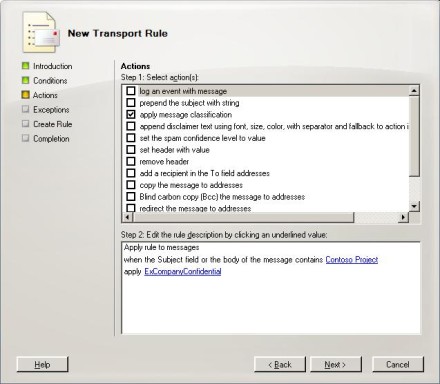Image resolution: width=440 pixels, height=384 pixels.
Task: Select 'remove header' row text
Action: pyautogui.click(x=164, y=162)
